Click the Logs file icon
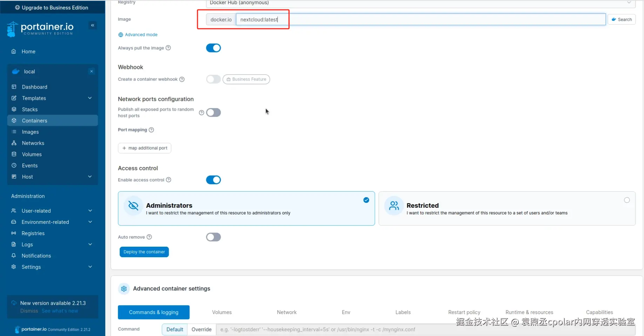Image resolution: width=644 pixels, height=336 pixels. point(14,244)
